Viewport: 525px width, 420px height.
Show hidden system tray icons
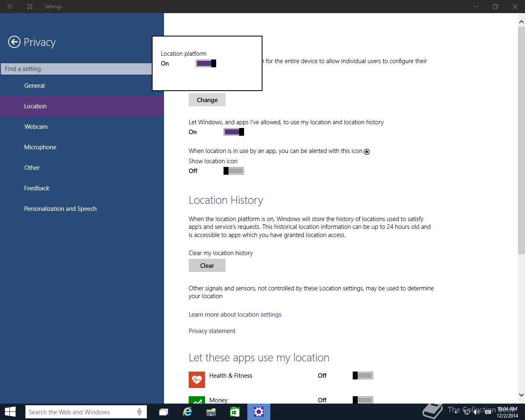tap(456, 412)
